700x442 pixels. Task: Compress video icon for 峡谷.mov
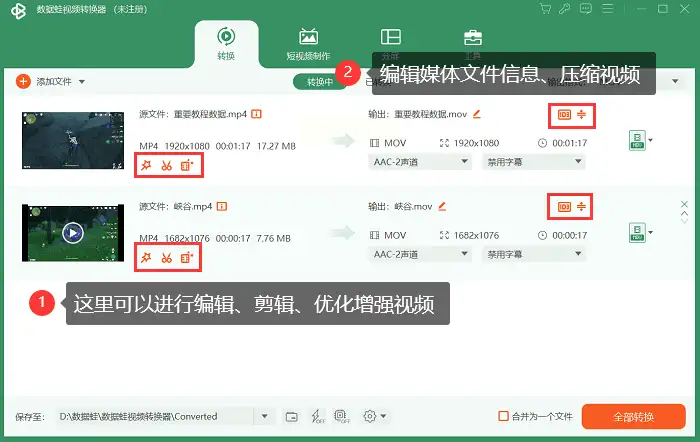click(581, 207)
